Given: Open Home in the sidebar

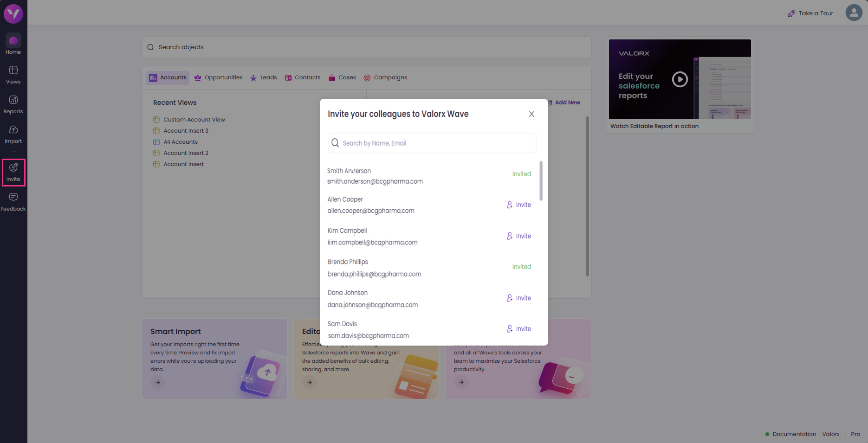Looking at the screenshot, I should pos(13,45).
